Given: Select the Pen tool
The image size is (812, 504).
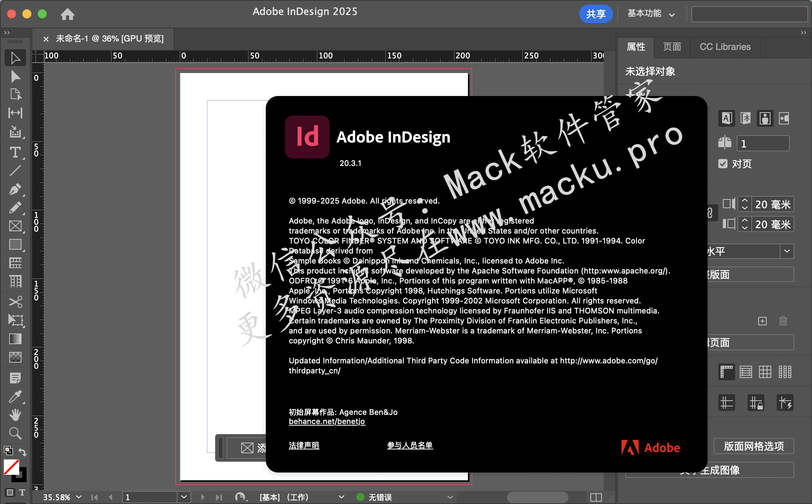Looking at the screenshot, I should pyautogui.click(x=15, y=189).
